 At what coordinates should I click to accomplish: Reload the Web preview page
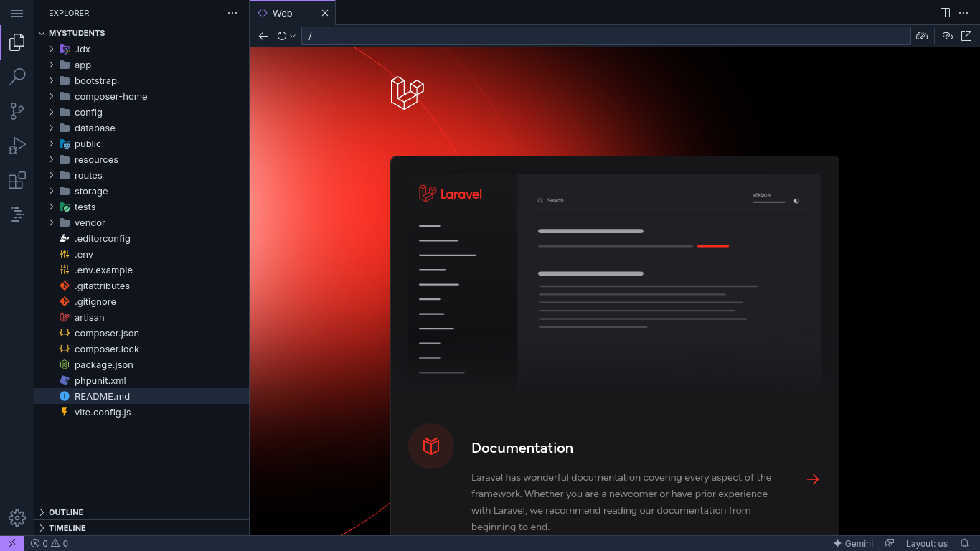(x=282, y=36)
